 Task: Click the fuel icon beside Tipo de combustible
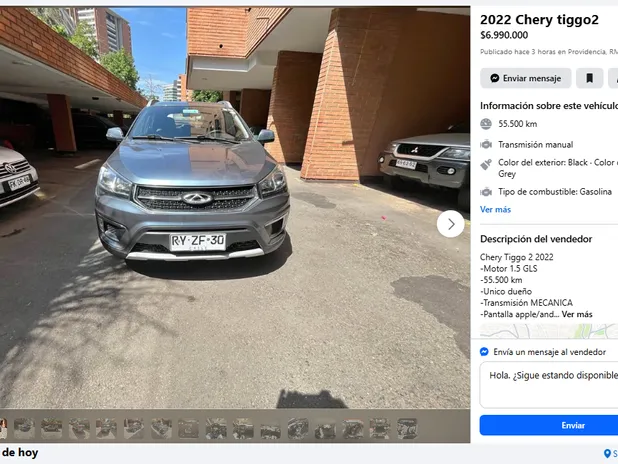pyautogui.click(x=486, y=192)
